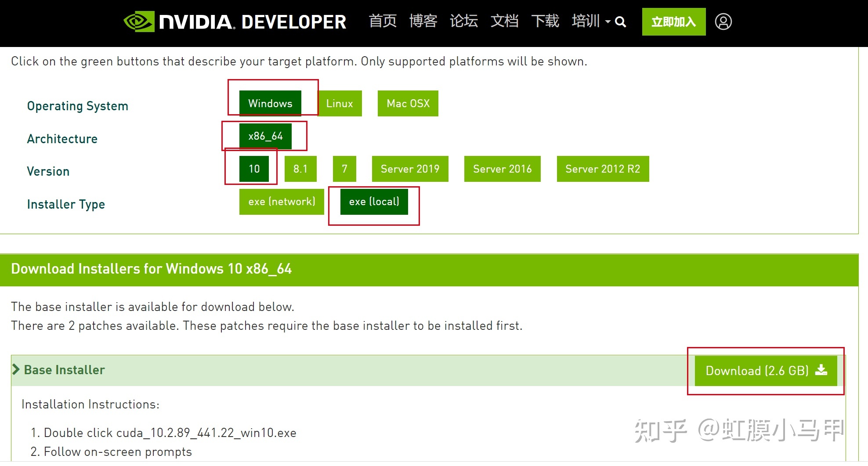Click 'The base installer is available' sentence
This screenshot has height=466, width=868.
point(152,307)
